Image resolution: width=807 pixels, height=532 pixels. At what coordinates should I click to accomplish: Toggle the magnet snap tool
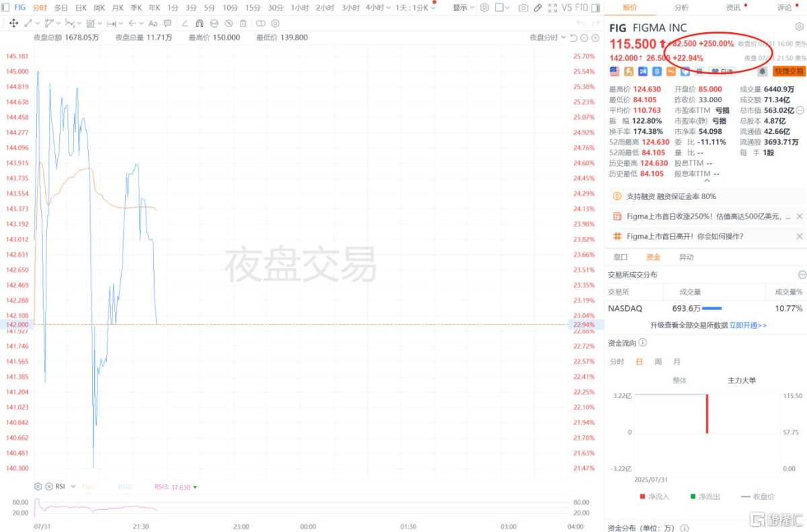199,24
